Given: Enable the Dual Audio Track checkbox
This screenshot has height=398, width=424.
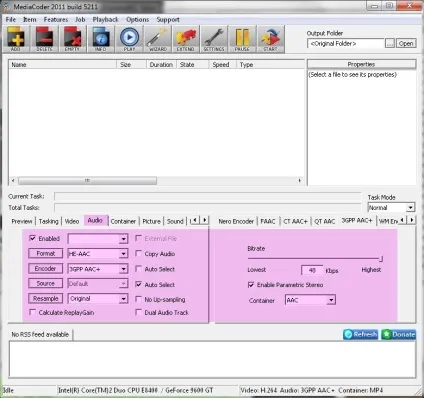Looking at the screenshot, I should 138,312.
